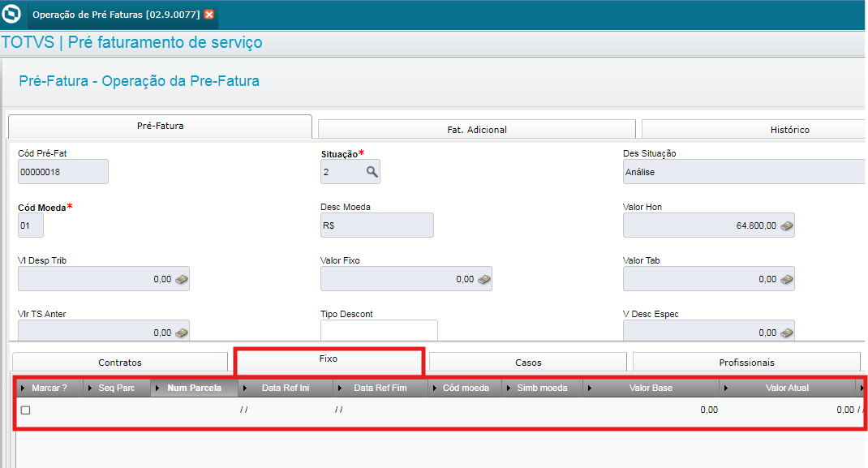Click the Cód Moeda field 01
Image resolution: width=868 pixels, height=468 pixels.
pos(31,225)
